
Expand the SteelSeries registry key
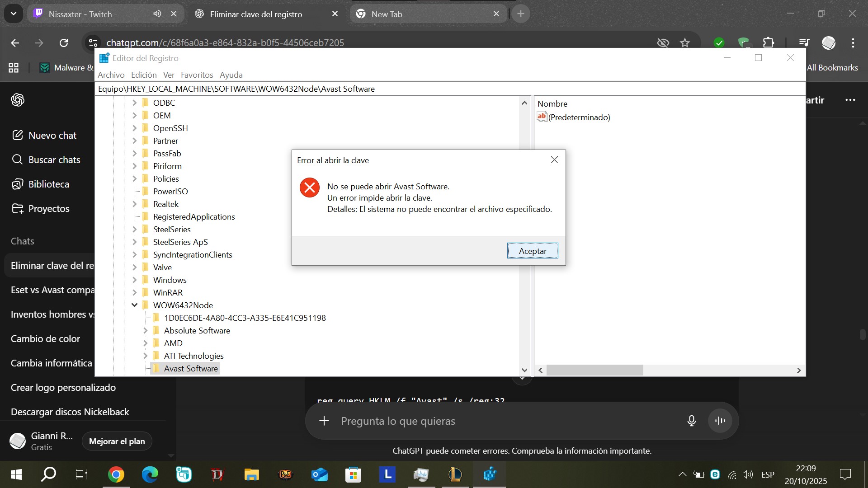click(134, 229)
